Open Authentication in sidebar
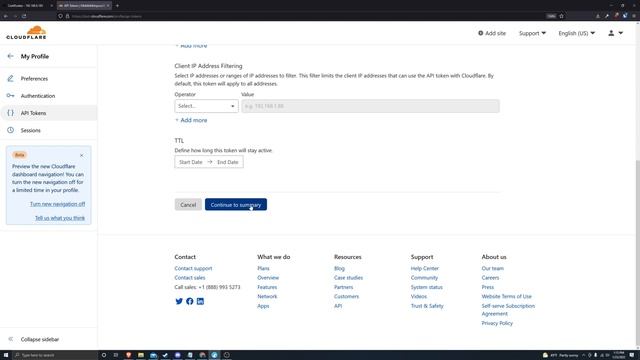Image resolution: width=640 pixels, height=360 pixels. point(38,96)
